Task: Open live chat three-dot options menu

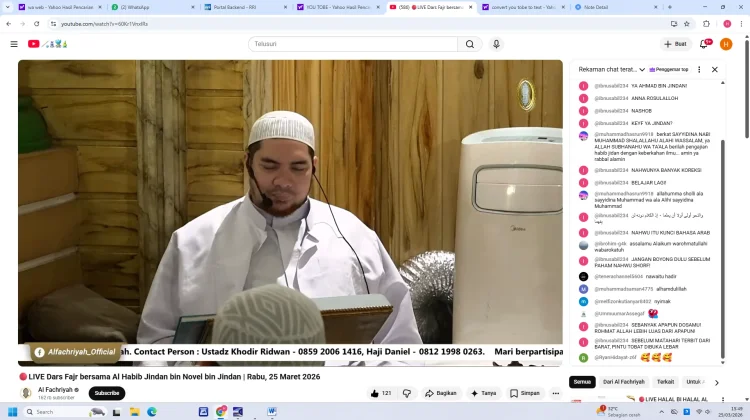Action: [x=699, y=69]
